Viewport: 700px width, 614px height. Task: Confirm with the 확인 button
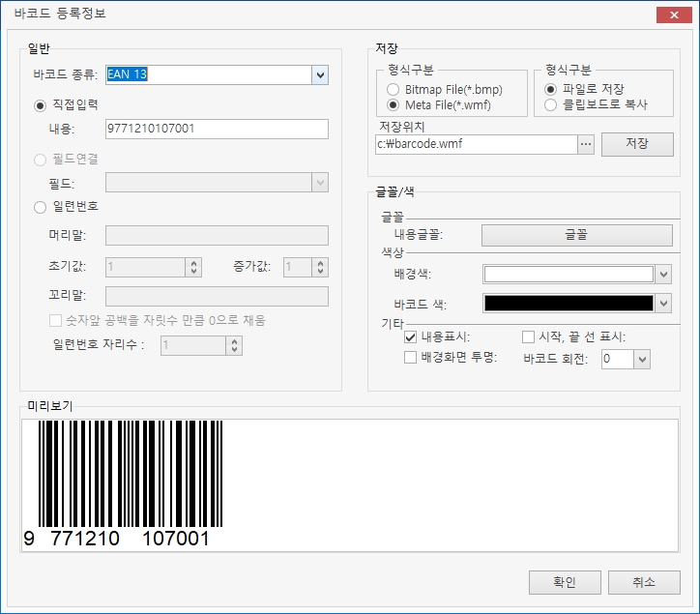pos(565,582)
